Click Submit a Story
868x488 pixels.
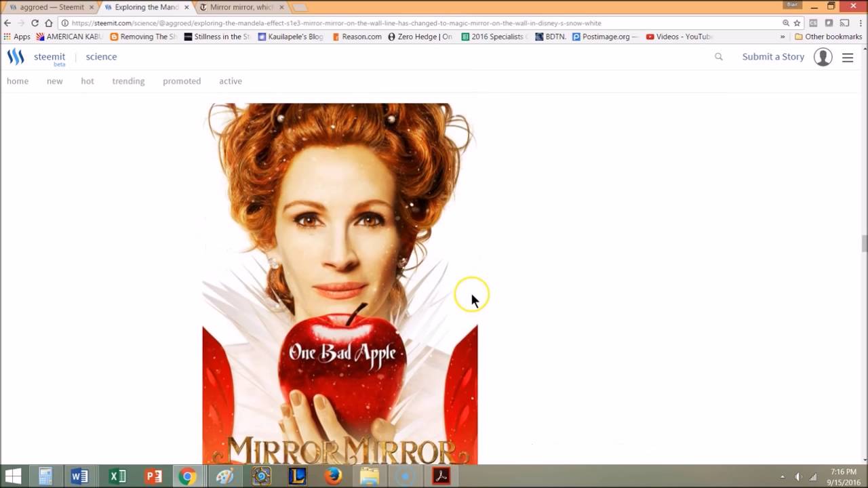point(773,57)
